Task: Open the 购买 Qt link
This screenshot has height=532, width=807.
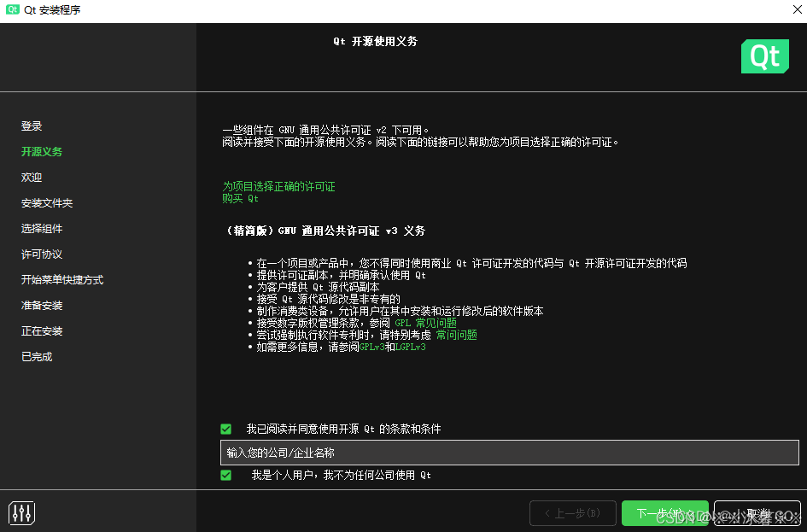Action: 240,199
